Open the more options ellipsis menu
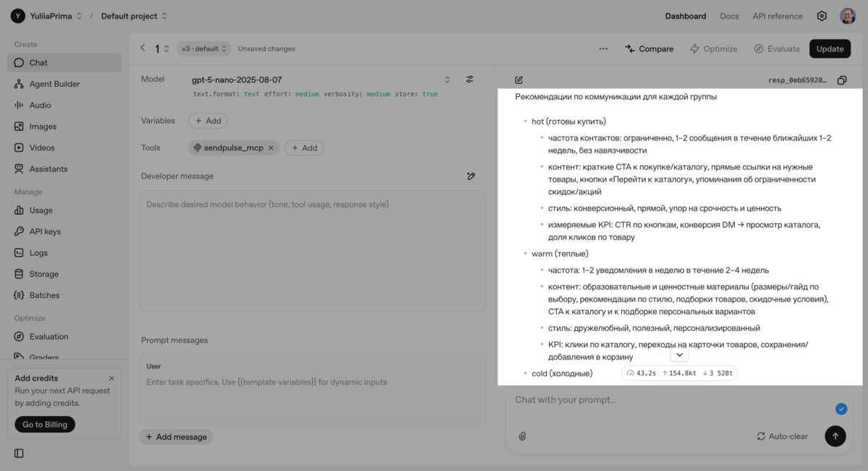The image size is (868, 471). (603, 49)
